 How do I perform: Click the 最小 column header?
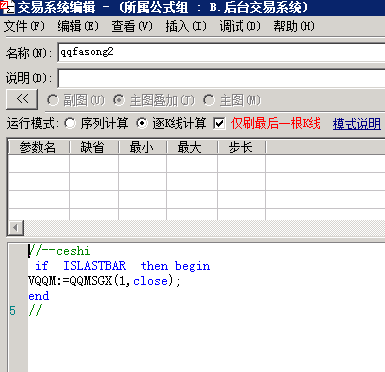tap(142, 147)
